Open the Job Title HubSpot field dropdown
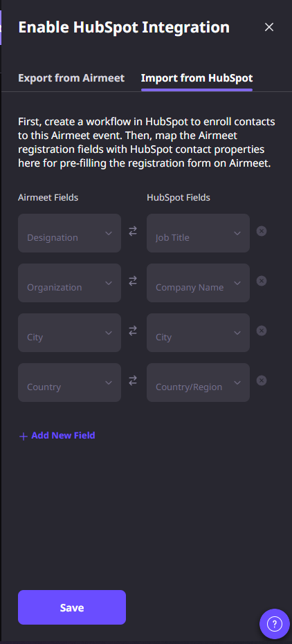The image size is (292, 644). pos(198,233)
